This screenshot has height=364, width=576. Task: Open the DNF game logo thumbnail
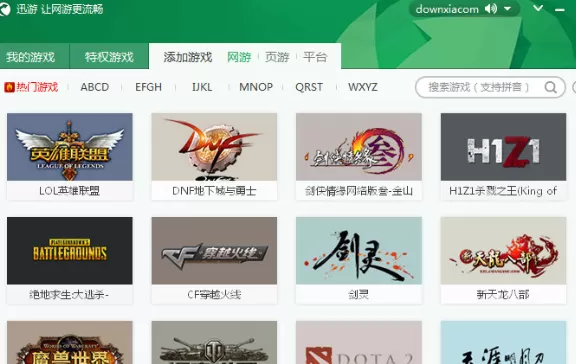(x=214, y=147)
